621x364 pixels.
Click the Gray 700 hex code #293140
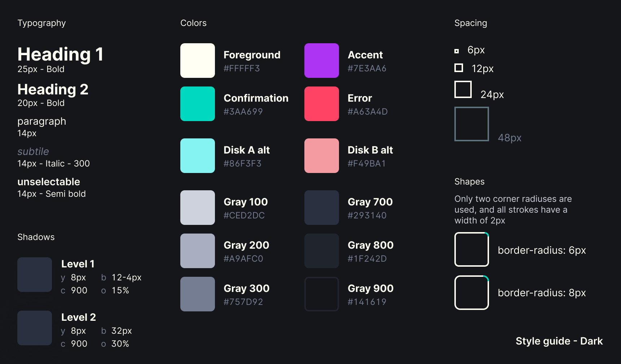pos(367,216)
